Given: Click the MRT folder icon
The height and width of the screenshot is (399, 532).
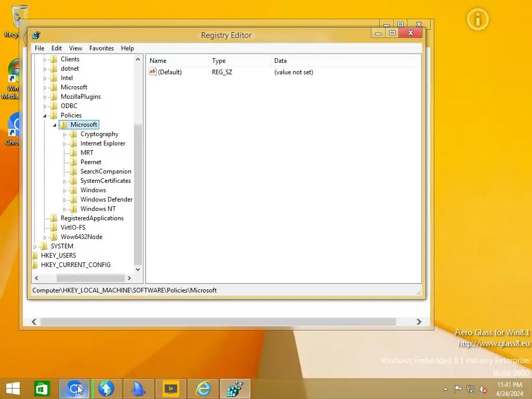Looking at the screenshot, I should tap(74, 153).
